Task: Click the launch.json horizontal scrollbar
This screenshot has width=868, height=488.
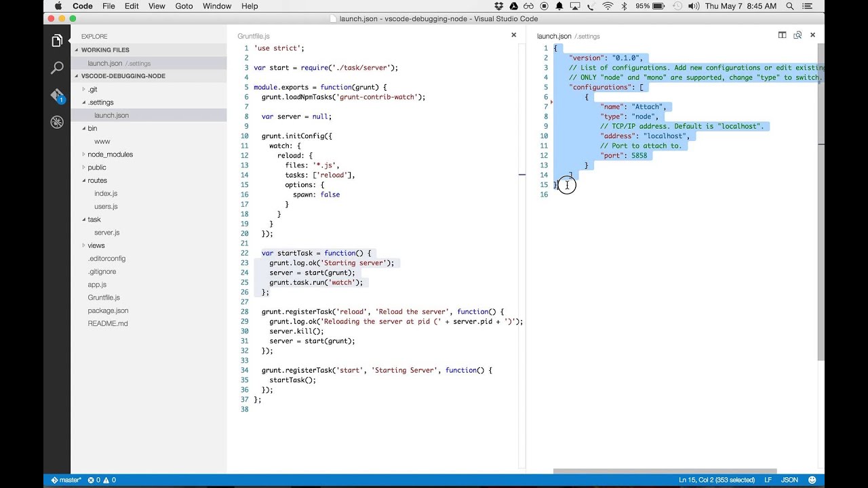Action: pyautogui.click(x=665, y=471)
